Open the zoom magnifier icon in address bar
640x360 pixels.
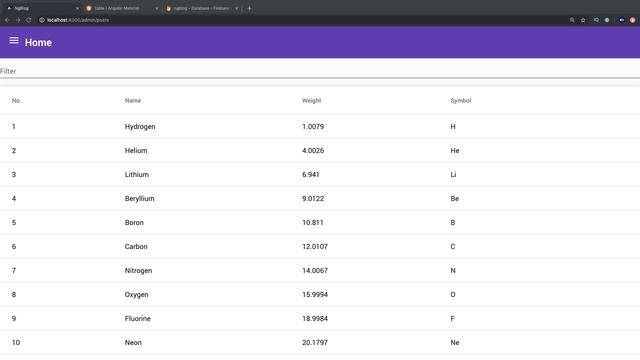point(572,20)
